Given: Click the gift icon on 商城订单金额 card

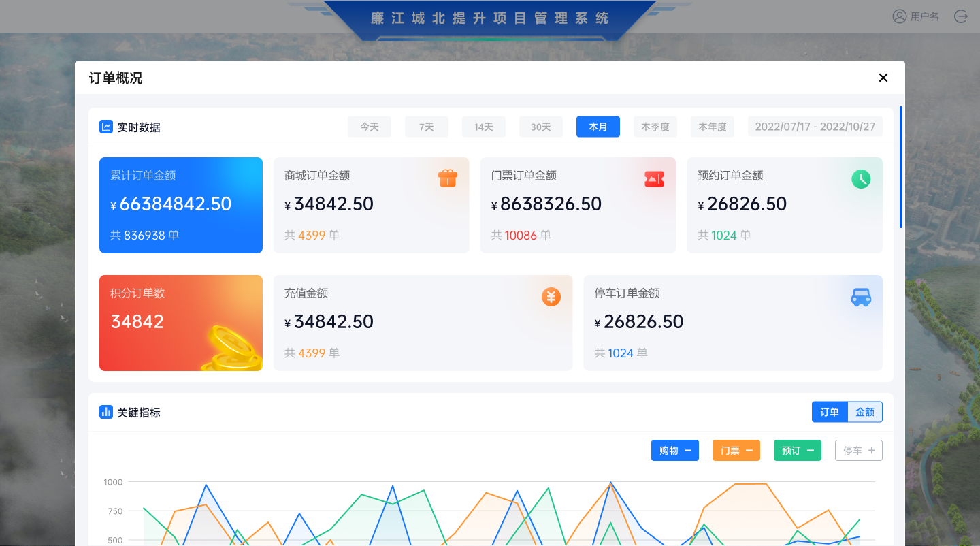Looking at the screenshot, I should click(447, 178).
